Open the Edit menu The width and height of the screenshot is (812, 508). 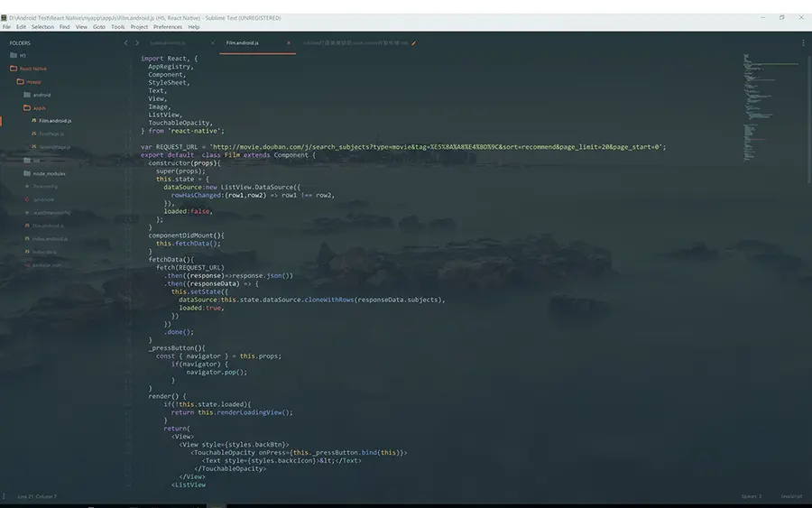click(21, 27)
